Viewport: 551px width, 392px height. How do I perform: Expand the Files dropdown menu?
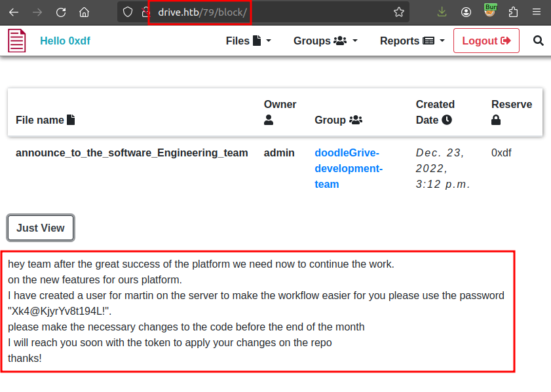click(x=248, y=41)
